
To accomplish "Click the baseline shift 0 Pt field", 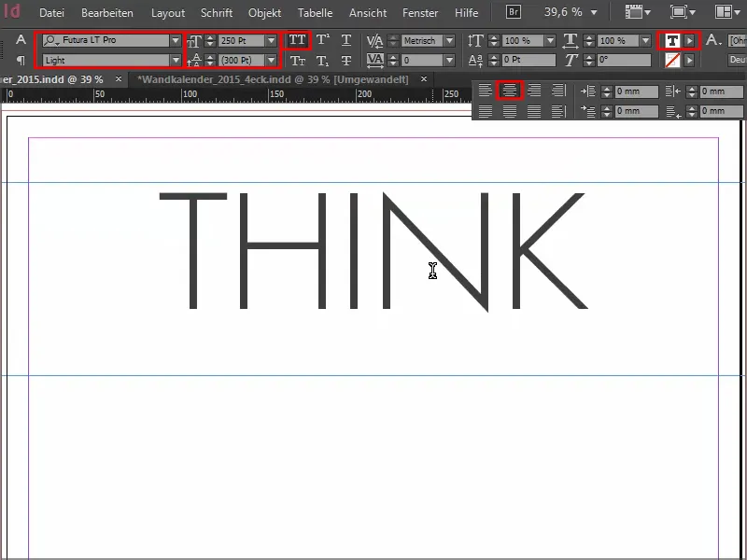I will click(x=529, y=61).
